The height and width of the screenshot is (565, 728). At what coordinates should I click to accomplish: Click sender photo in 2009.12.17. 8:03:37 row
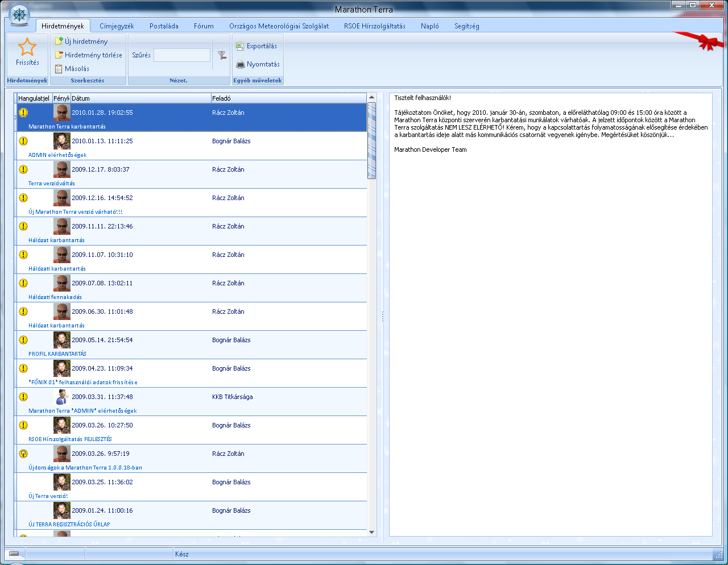(62, 169)
